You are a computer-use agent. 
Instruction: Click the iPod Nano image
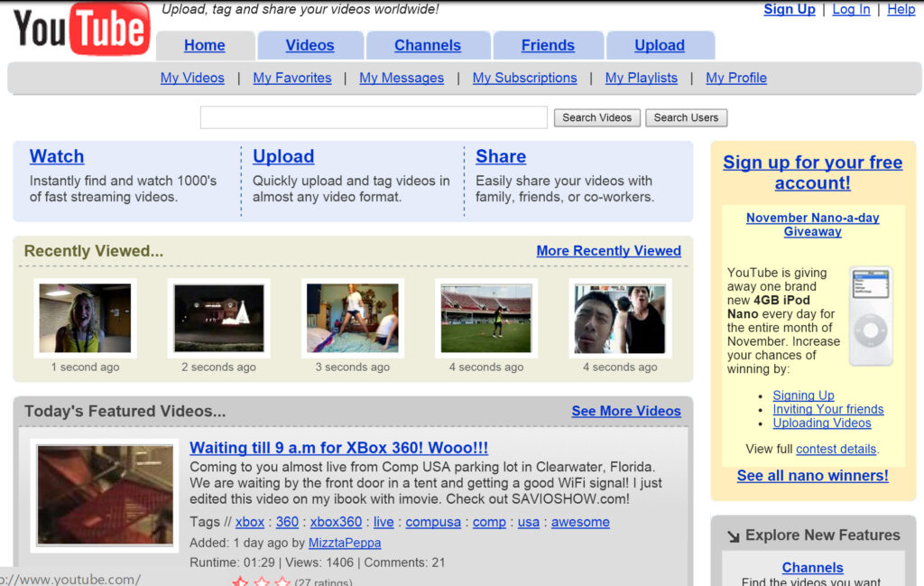(x=871, y=316)
